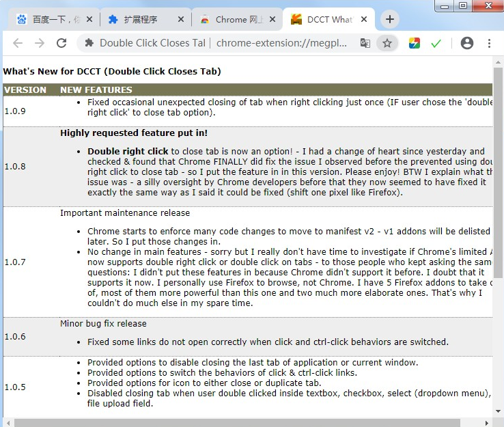Bookmark this page with star icon
The height and width of the screenshot is (427, 504).
click(387, 43)
